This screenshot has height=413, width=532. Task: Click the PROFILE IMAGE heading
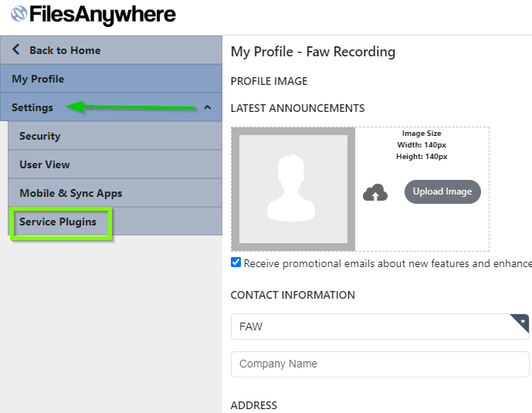click(x=269, y=81)
